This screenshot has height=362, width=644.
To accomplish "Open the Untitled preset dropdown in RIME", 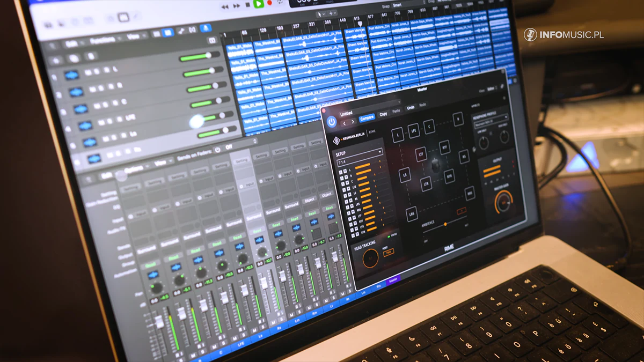I will click(369, 109).
